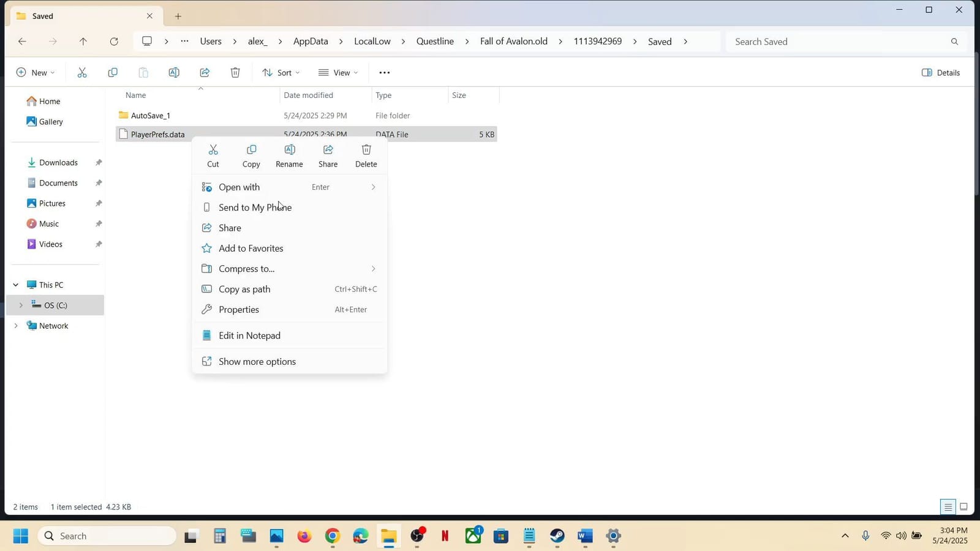The height and width of the screenshot is (551, 980).
Task: Click the Delete trash icon in the context menu
Action: coord(366,156)
